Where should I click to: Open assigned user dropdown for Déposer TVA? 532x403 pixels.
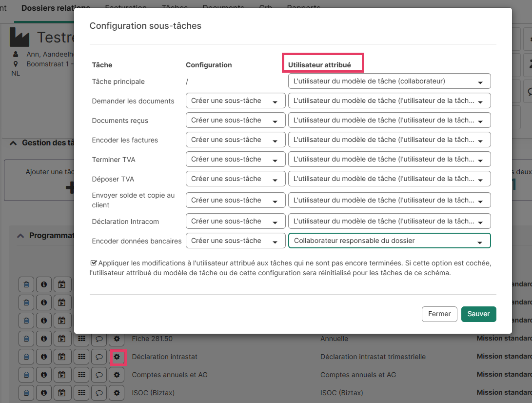click(390, 179)
